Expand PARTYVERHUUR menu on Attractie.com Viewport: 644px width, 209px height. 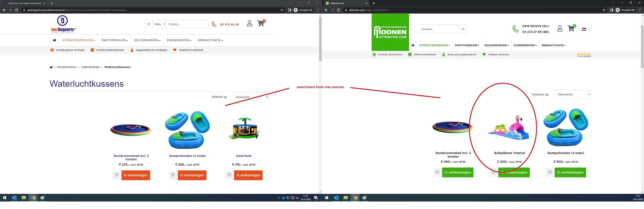click(467, 45)
